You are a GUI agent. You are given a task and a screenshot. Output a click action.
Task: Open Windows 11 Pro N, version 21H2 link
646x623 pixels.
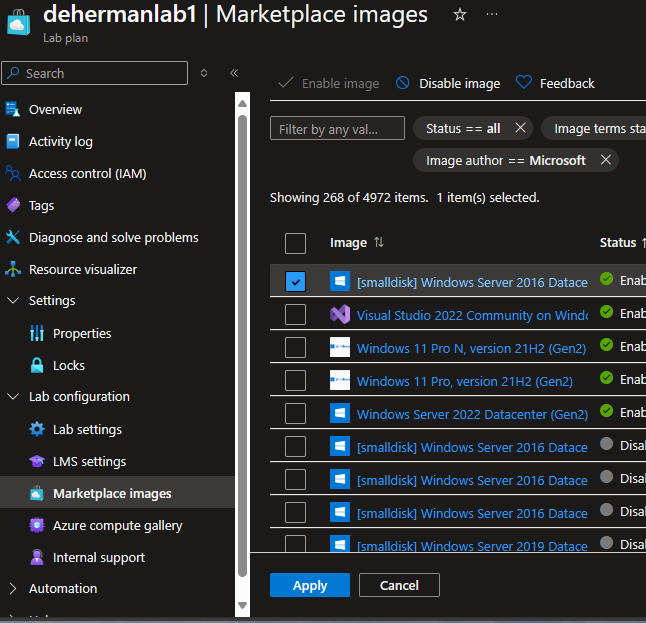(471, 348)
